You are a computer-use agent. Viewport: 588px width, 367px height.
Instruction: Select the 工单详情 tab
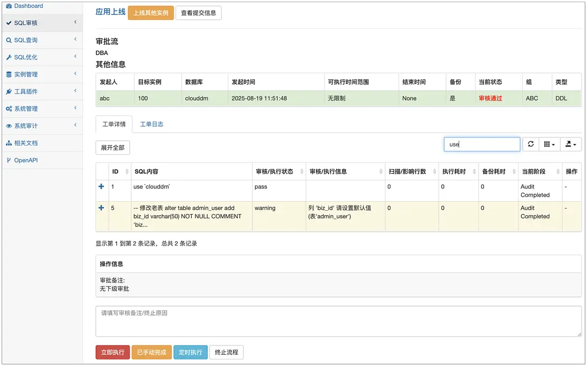(x=114, y=124)
